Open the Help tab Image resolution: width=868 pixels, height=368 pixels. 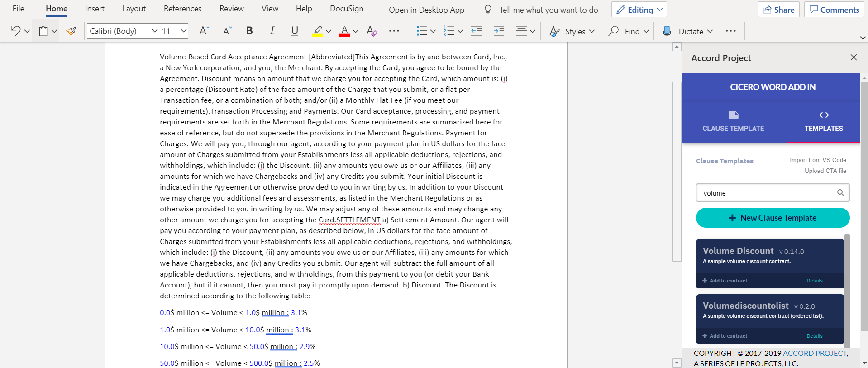pyautogui.click(x=304, y=9)
